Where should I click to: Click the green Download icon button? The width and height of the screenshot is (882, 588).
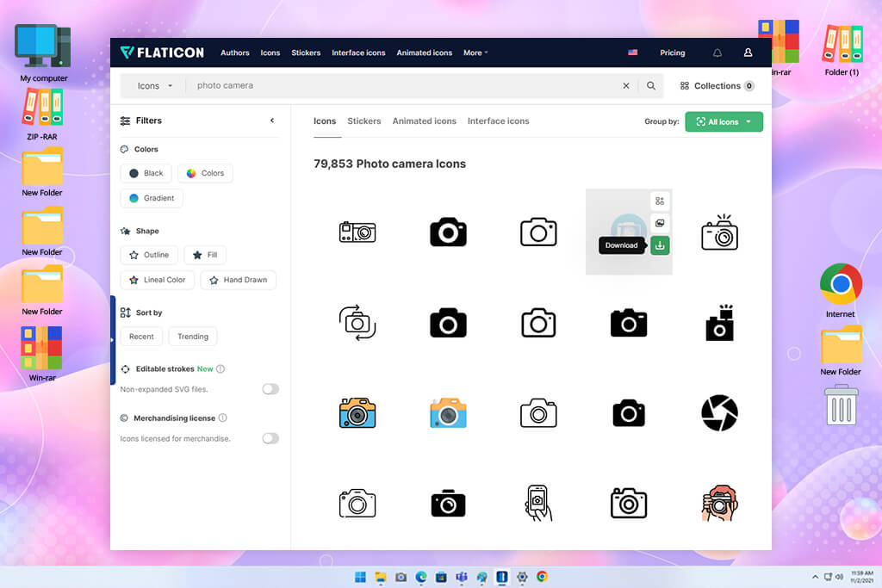[660, 245]
